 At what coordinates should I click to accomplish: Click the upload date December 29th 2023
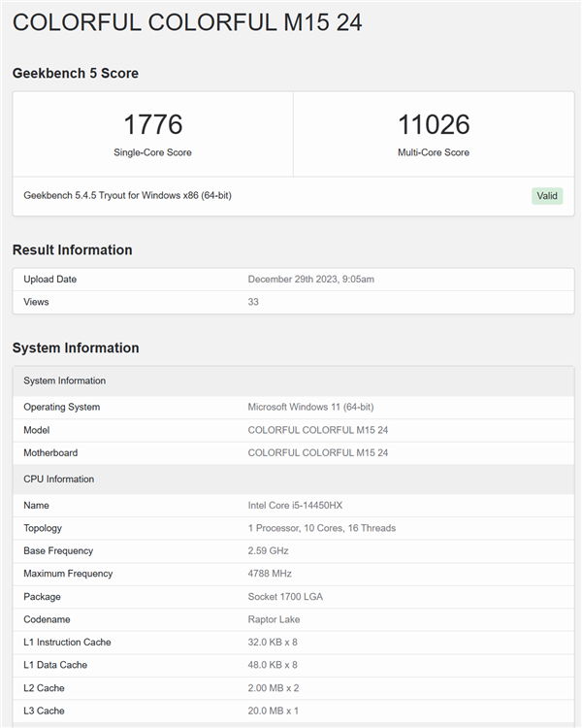310,280
